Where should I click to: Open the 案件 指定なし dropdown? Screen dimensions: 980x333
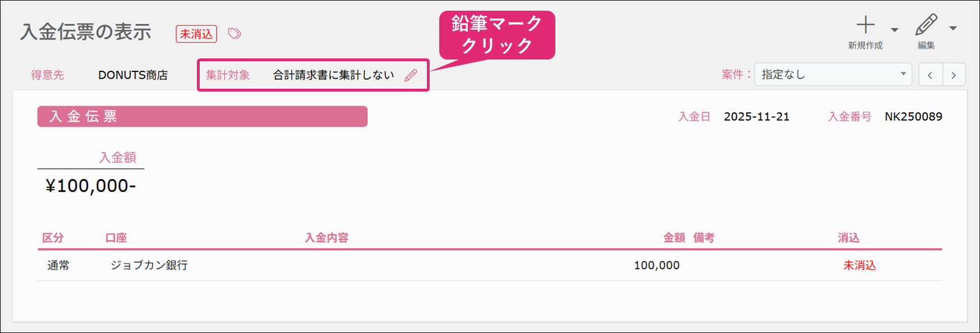(x=832, y=75)
